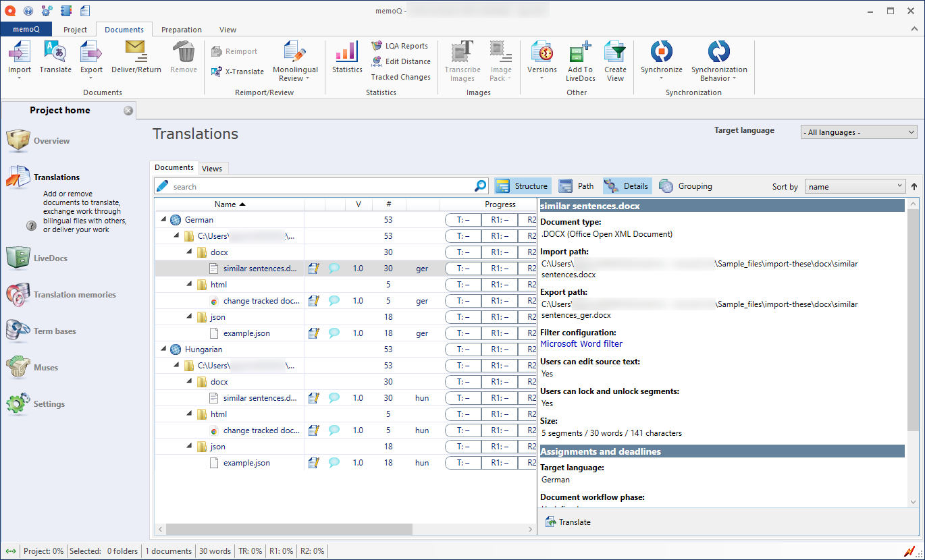925x560 pixels.
Task: Click the Translate icon in the ribbon
Action: coord(55,52)
